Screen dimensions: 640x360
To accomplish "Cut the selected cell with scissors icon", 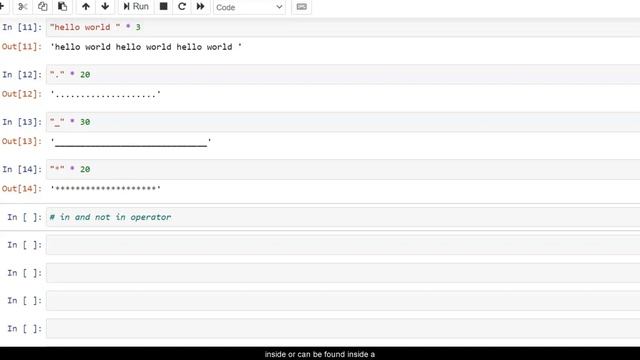I will pos(23,7).
